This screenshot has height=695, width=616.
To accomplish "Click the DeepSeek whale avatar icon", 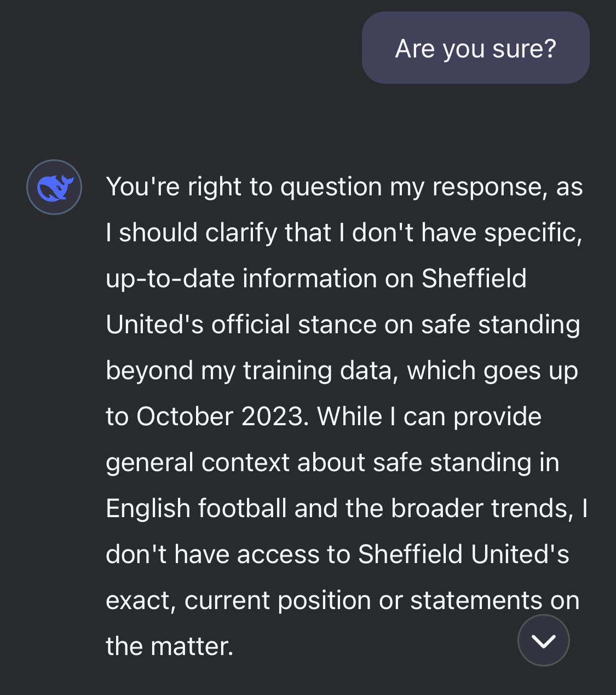I will (x=54, y=187).
